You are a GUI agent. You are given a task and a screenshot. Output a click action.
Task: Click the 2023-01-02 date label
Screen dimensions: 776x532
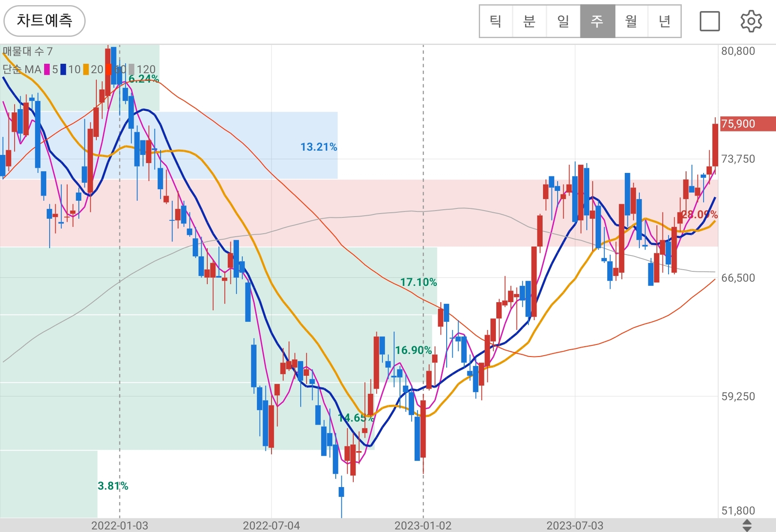pyautogui.click(x=423, y=526)
